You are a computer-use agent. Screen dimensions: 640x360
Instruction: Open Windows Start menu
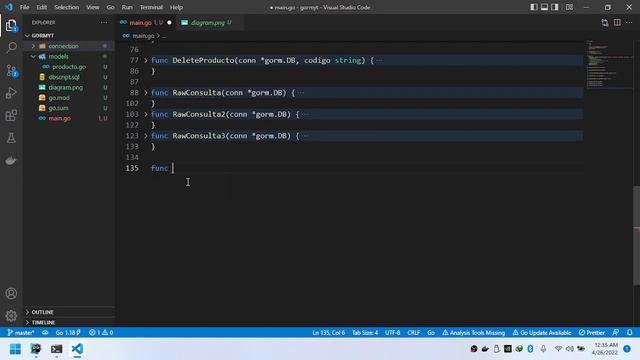pos(15,349)
